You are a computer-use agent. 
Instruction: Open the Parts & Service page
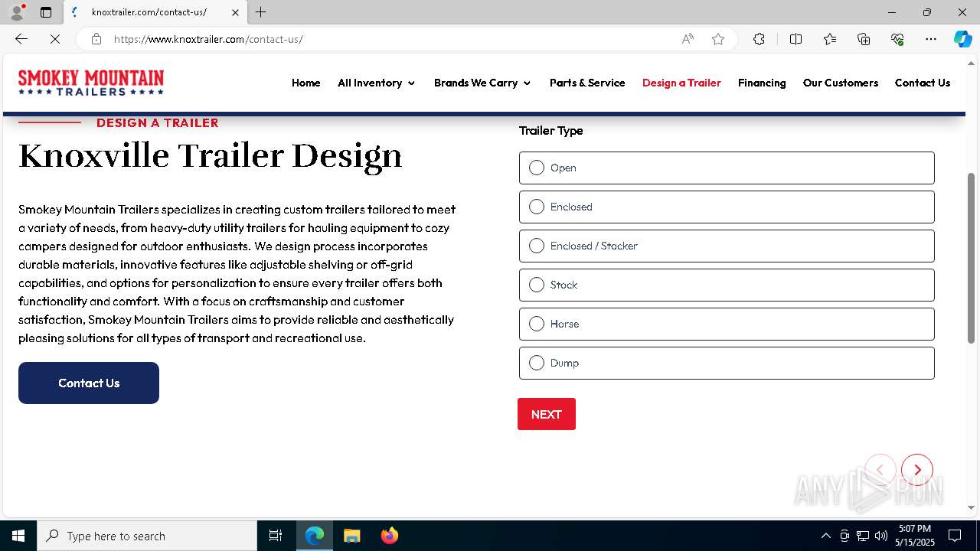click(x=587, y=83)
